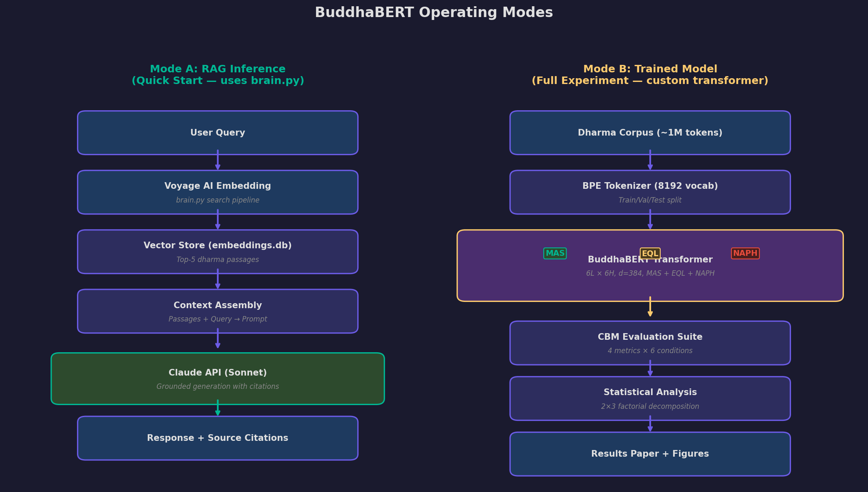868x492 pixels.
Task: Click the BuddhaBERT Operating Modes title
Action: click(x=434, y=12)
